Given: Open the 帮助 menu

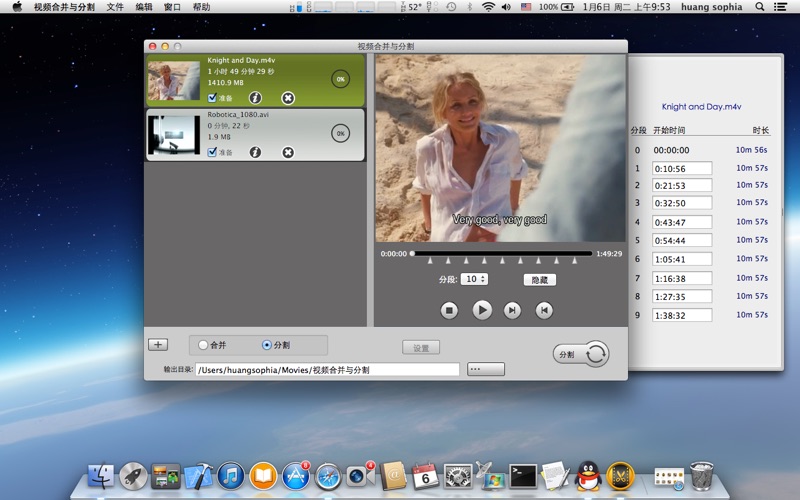Looking at the screenshot, I should (201, 7).
